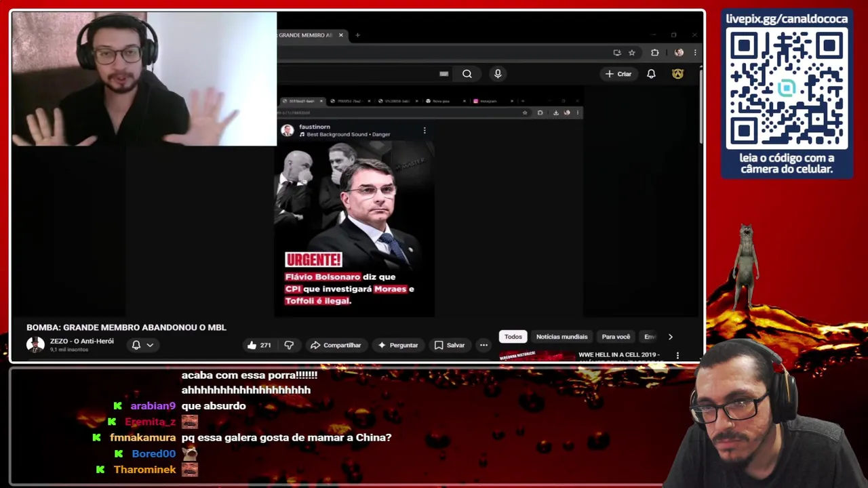This screenshot has width=868, height=488.
Task: Open the Chrome three-dot menu
Action: coord(695,53)
